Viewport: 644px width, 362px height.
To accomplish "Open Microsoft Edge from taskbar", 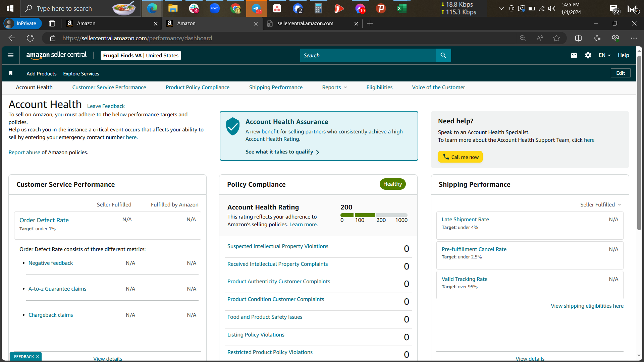I will [152, 8].
